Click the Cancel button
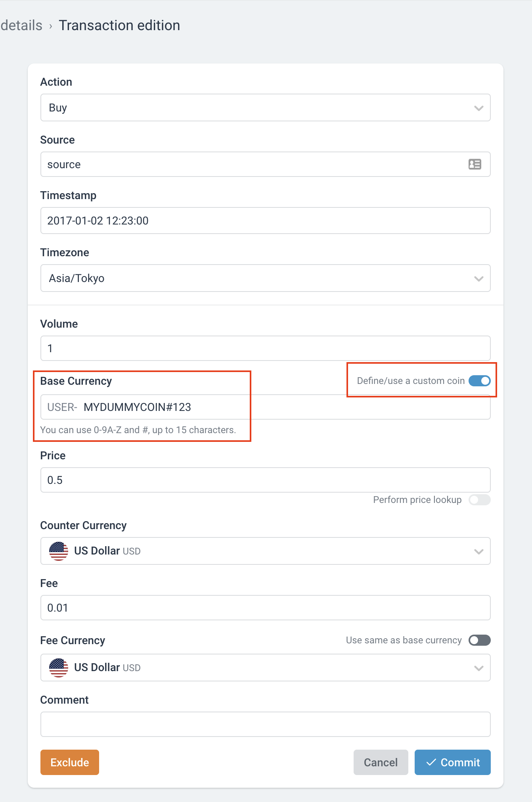Screen dimensions: 532x802 tap(381, 762)
